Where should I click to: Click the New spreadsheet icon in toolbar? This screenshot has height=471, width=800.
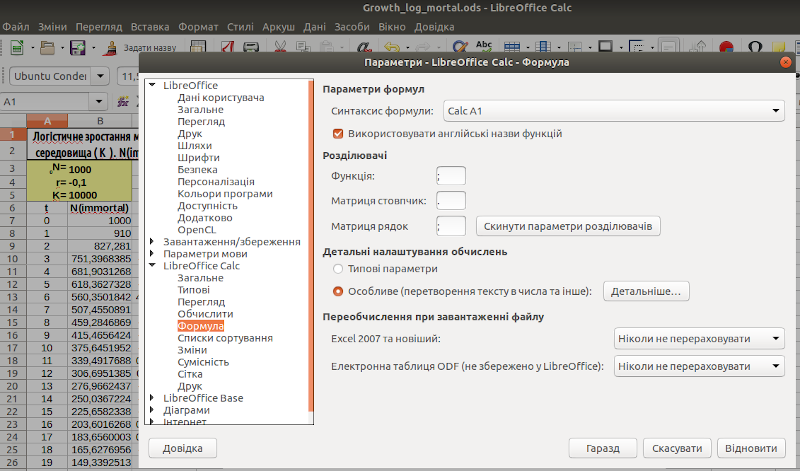(17, 47)
